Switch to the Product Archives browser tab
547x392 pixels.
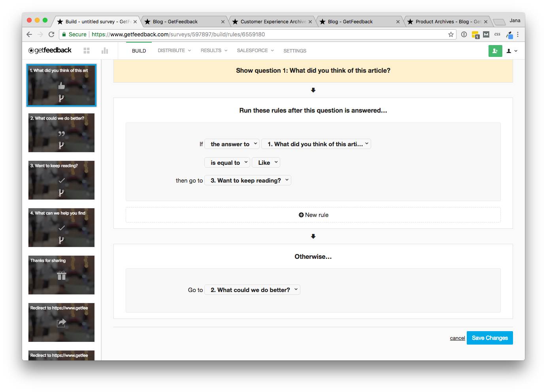448,22
